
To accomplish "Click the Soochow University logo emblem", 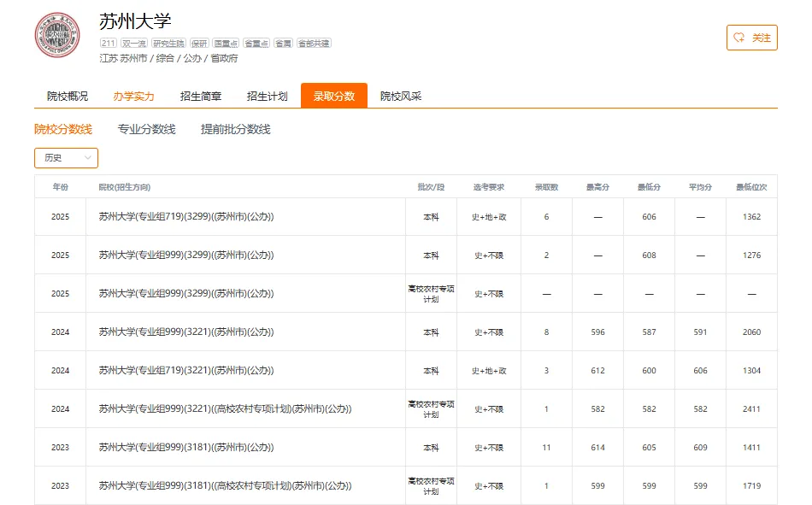I will pos(57,35).
